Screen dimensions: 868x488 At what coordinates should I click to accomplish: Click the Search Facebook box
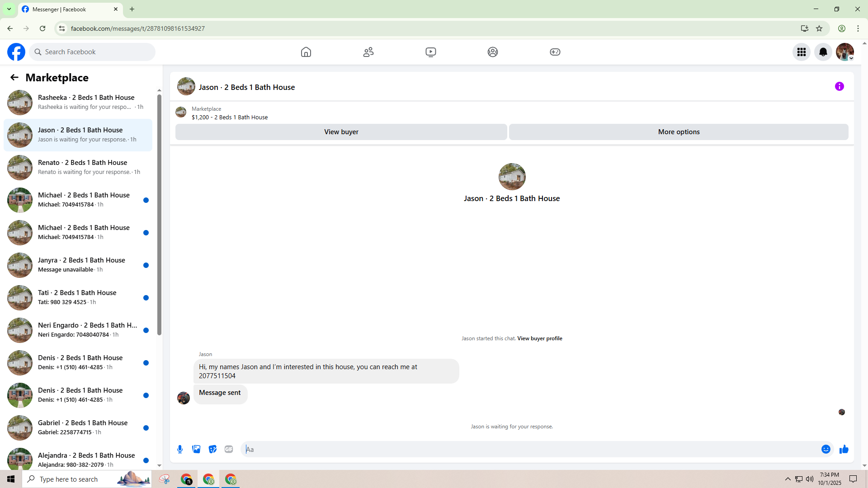93,52
